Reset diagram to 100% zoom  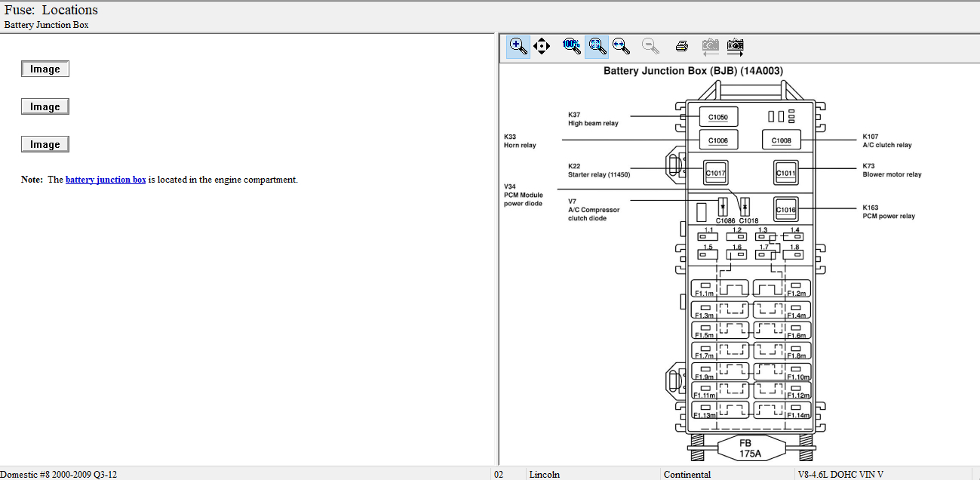[572, 46]
